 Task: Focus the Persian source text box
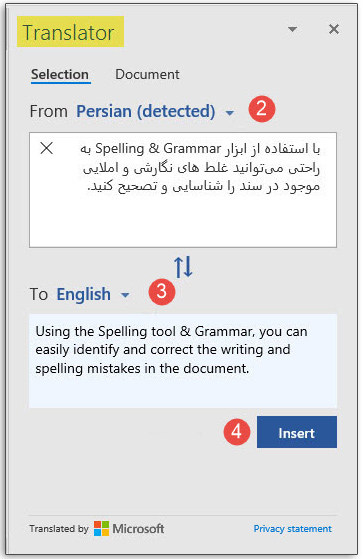tap(183, 190)
